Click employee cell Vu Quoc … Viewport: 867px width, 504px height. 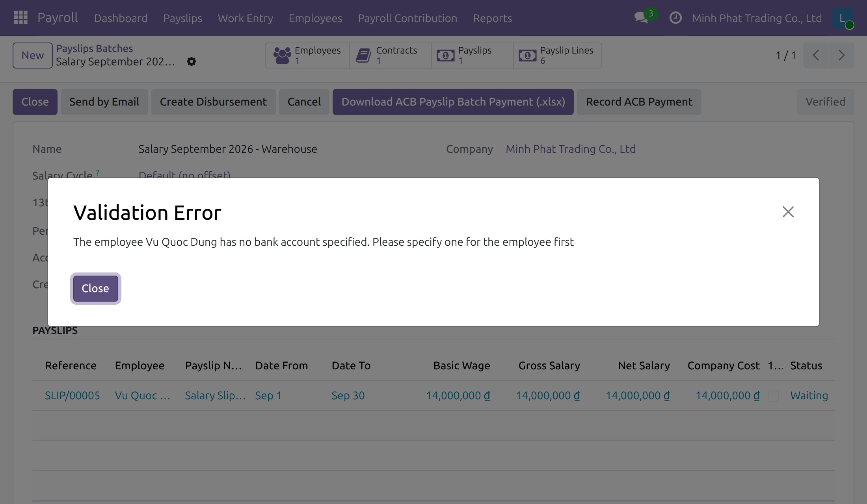[x=142, y=396]
